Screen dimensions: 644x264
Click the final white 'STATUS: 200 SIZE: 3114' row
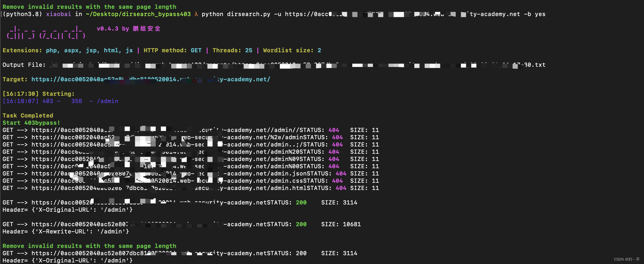click(x=180, y=253)
